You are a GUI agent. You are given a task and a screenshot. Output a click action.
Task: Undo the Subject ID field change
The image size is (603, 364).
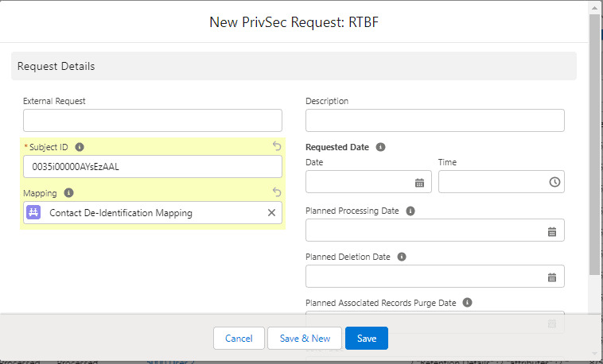click(x=277, y=146)
